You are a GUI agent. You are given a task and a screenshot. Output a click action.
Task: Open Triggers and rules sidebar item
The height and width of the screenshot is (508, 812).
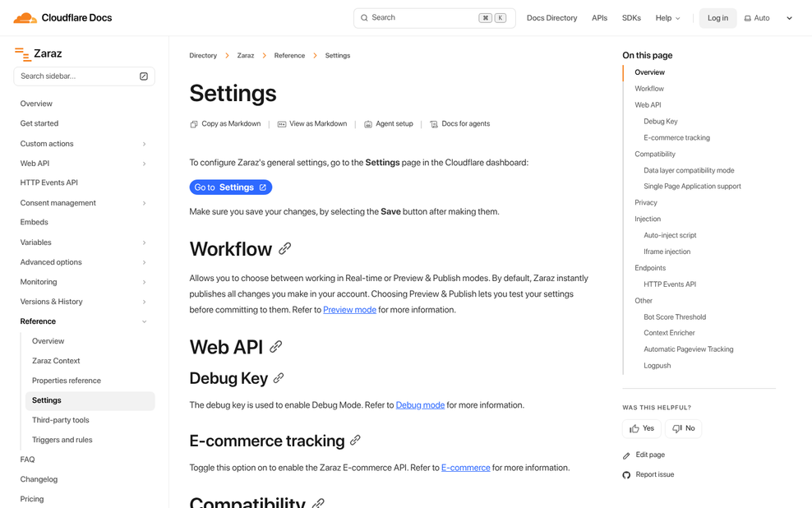[x=62, y=440]
